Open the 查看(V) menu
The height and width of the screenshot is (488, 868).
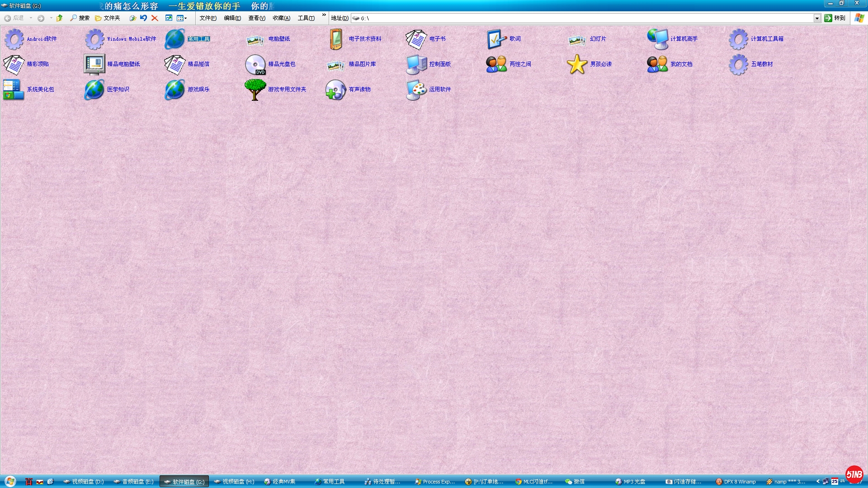(x=256, y=18)
